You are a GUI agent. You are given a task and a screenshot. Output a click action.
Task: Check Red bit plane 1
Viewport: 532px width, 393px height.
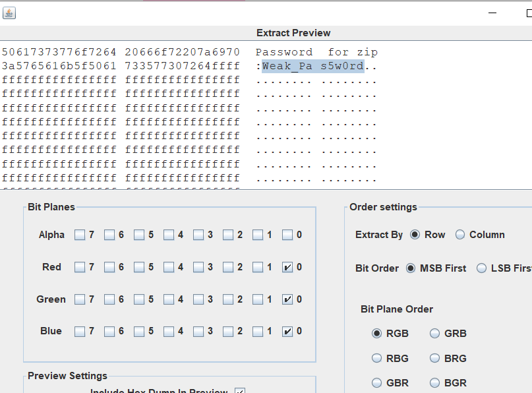pos(258,267)
